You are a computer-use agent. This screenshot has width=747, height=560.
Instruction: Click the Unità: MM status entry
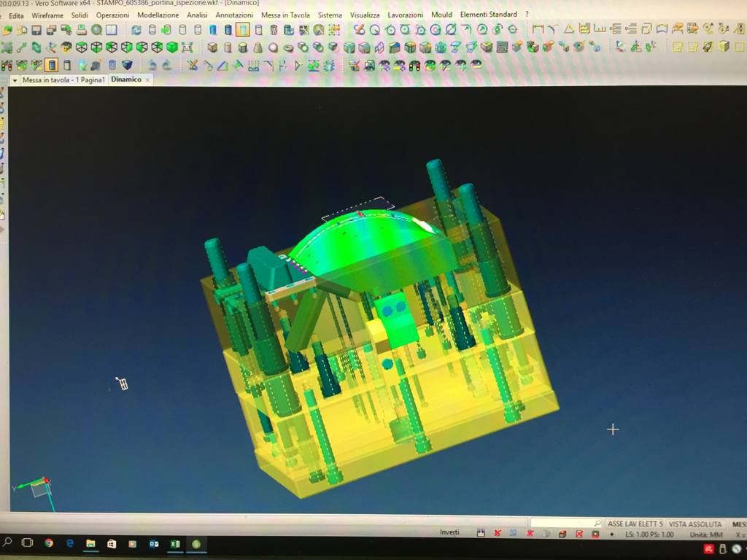[x=706, y=534]
